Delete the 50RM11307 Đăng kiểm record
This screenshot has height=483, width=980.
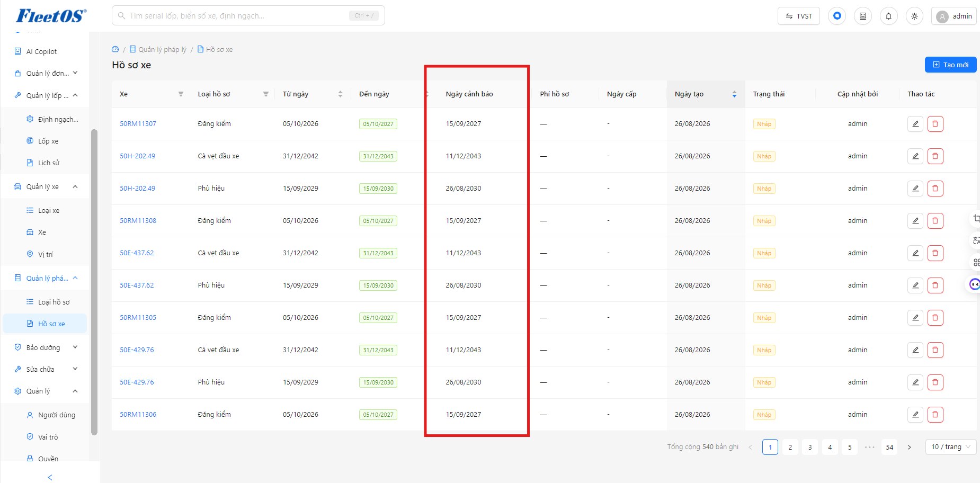coord(936,124)
